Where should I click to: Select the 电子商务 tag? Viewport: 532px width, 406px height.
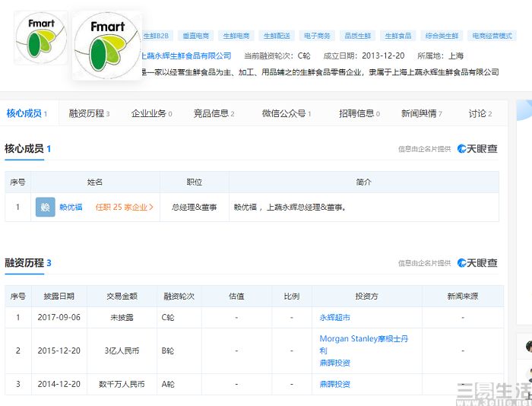coord(317,36)
